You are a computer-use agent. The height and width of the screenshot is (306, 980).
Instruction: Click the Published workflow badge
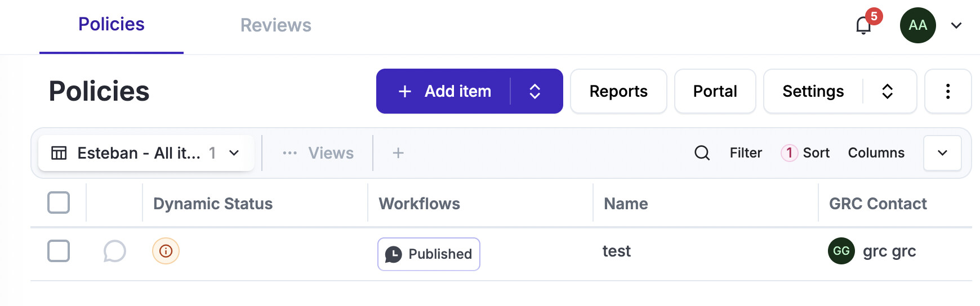pos(429,254)
